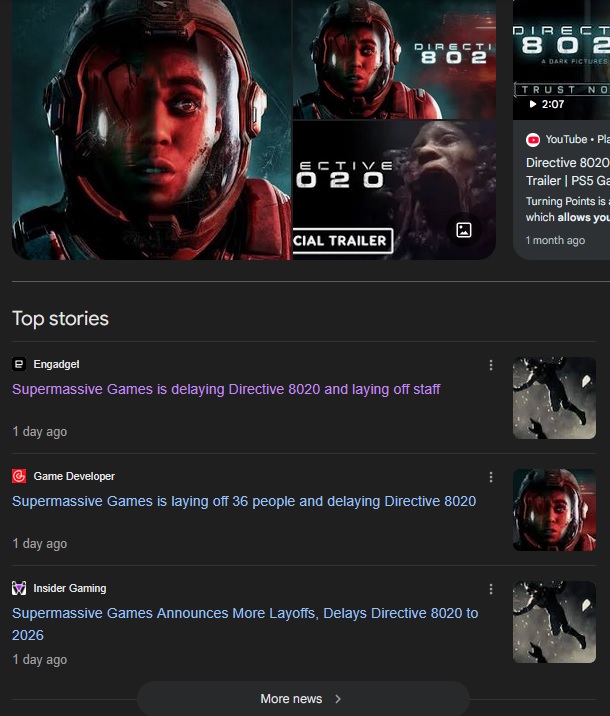
Task: Click the Engadget source name
Action: (x=56, y=364)
